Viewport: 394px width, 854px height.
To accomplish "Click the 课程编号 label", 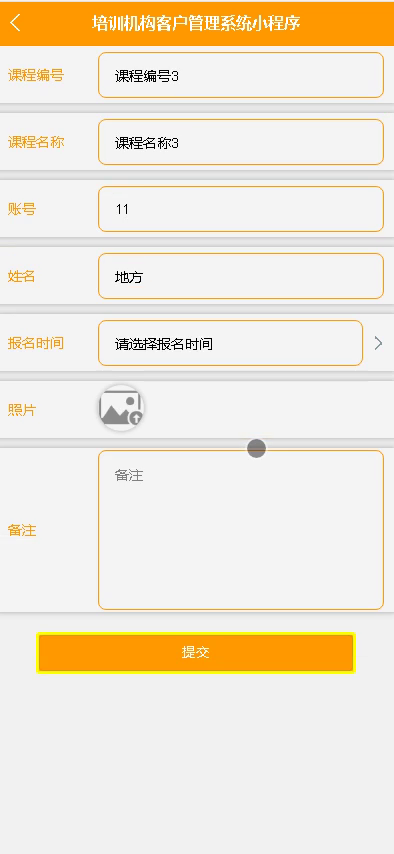I will (x=36, y=75).
